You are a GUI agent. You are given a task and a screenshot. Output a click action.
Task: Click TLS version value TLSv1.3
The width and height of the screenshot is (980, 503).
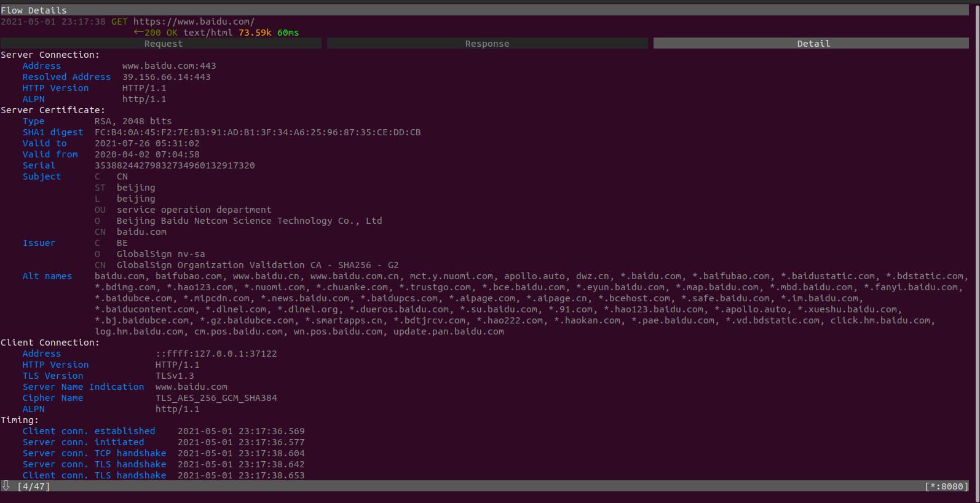(175, 376)
